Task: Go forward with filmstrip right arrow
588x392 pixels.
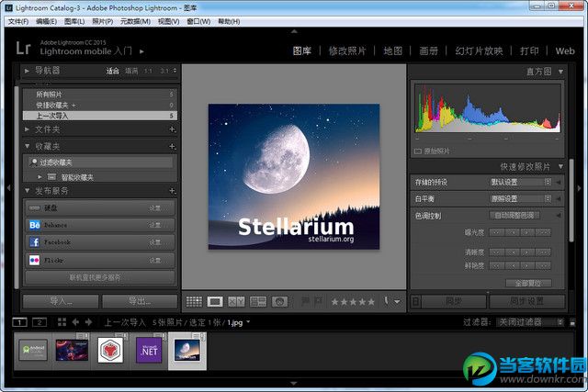Action: tap(88, 322)
